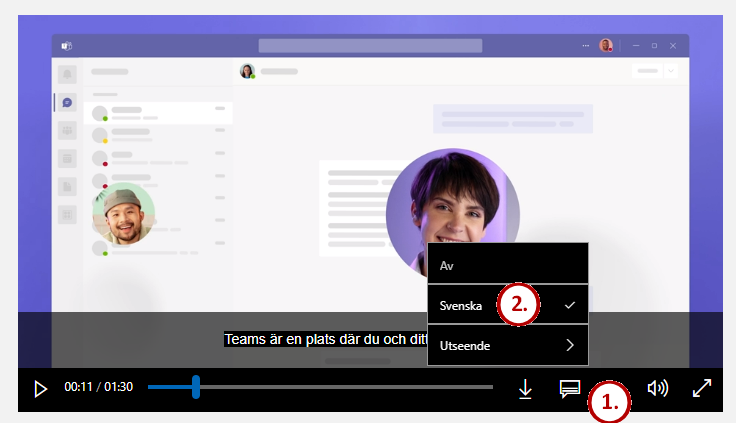Seek on the video timeline track
The width and height of the screenshot is (736, 423).
[320, 387]
